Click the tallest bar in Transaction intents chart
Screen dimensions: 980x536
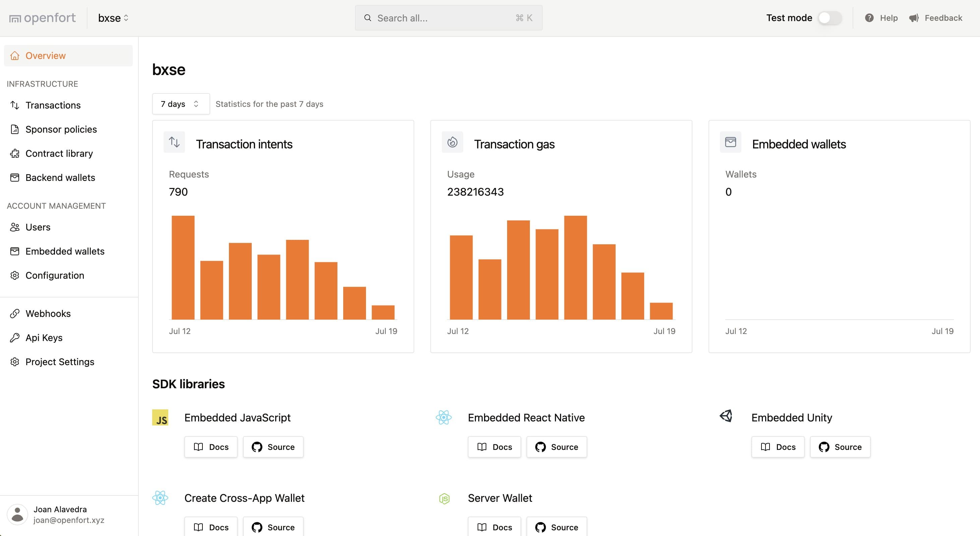click(x=183, y=268)
